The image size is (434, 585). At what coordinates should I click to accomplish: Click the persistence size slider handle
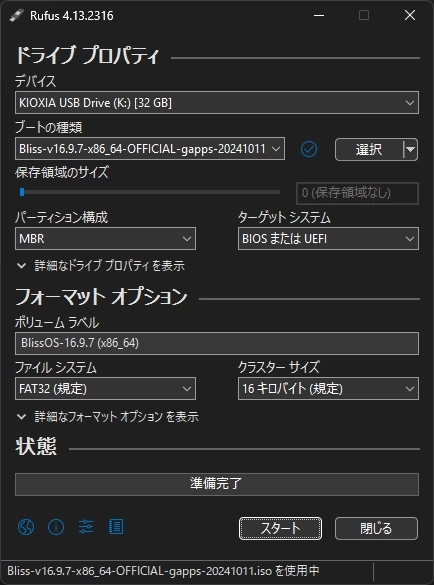(x=22, y=192)
